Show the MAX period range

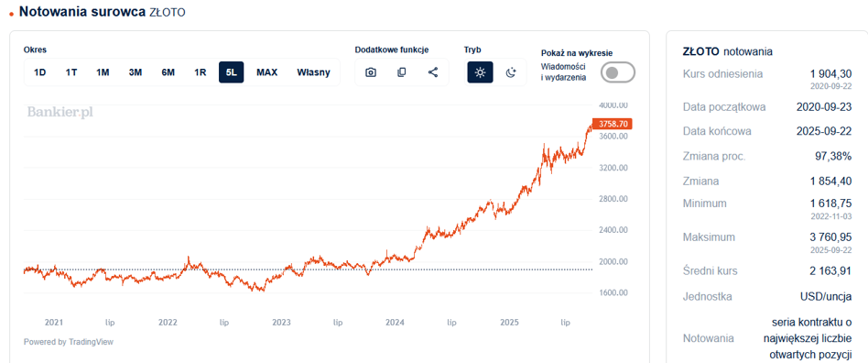266,72
